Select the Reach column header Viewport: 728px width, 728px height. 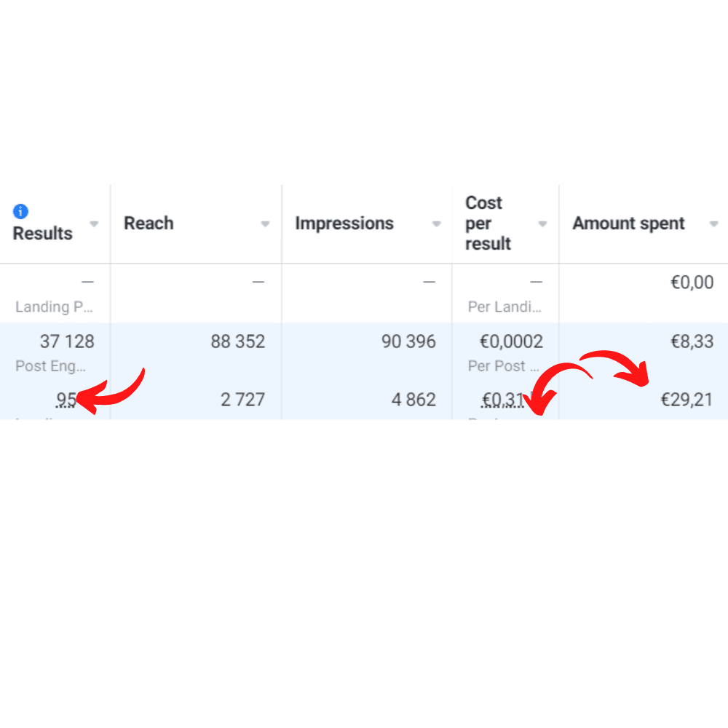[149, 223]
